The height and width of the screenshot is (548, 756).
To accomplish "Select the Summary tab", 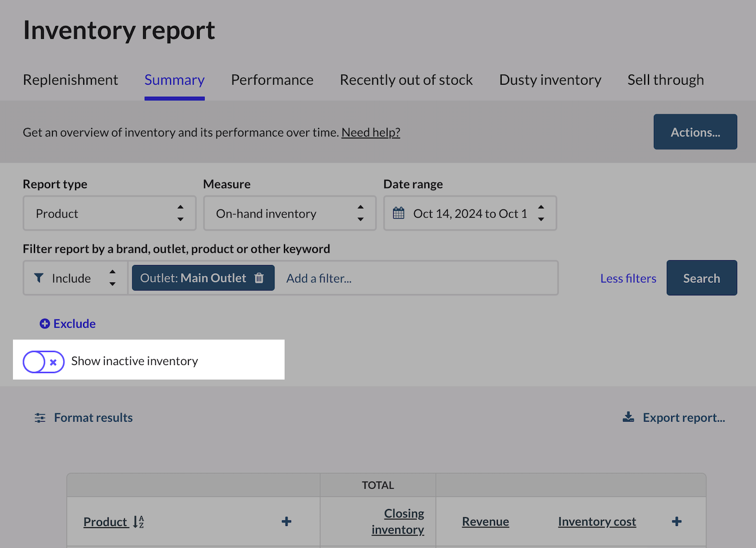I will click(174, 80).
